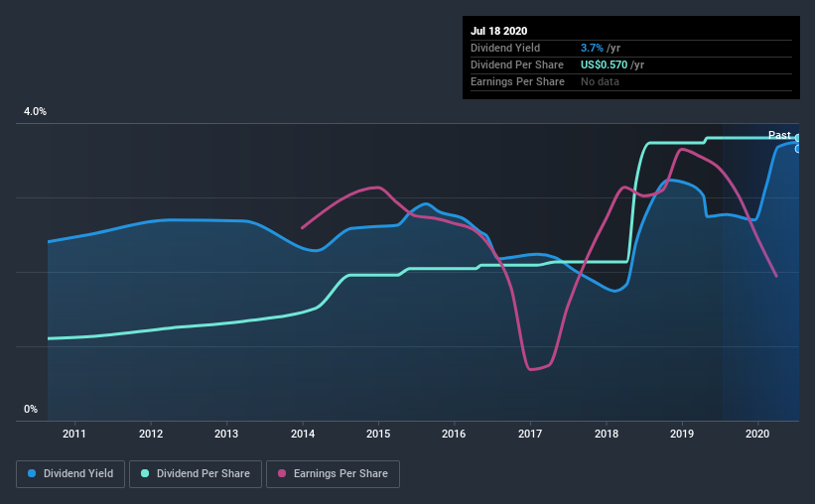Image resolution: width=815 pixels, height=504 pixels.
Task: Click the teal data point marker at chart end
Action: point(798,138)
